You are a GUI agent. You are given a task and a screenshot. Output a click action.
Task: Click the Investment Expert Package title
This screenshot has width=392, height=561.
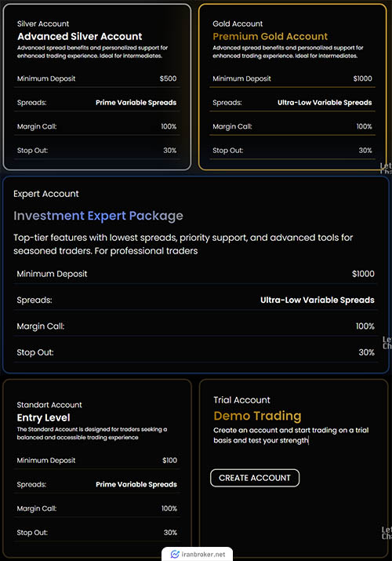(x=98, y=216)
